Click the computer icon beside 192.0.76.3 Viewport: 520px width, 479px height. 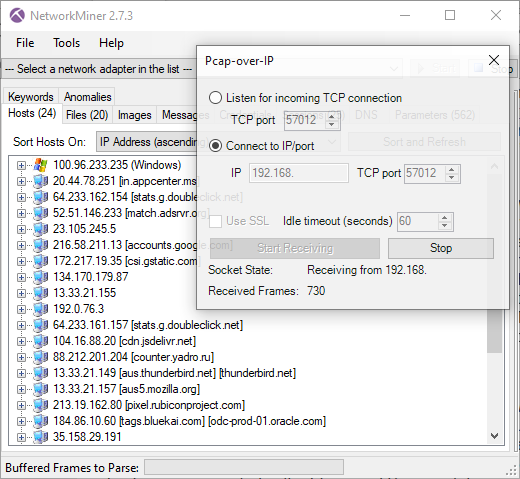[41, 309]
